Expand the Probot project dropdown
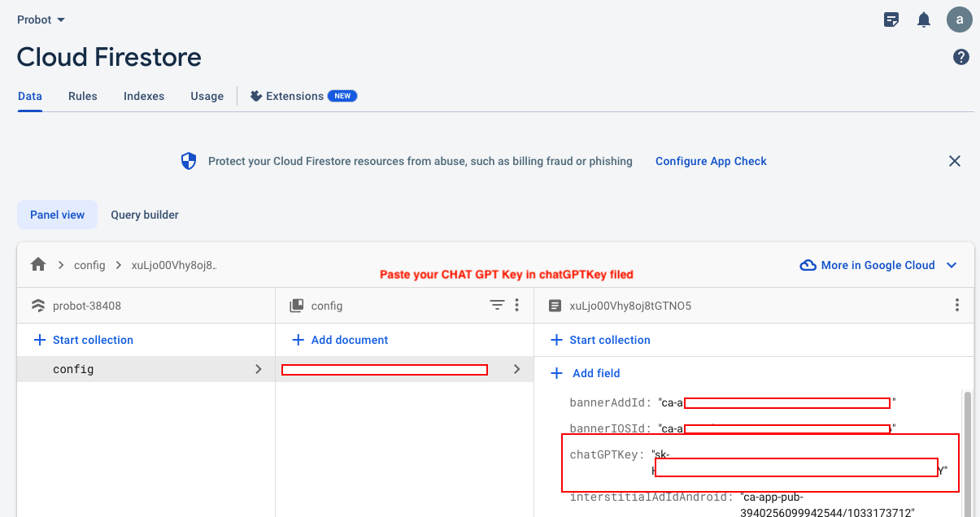Image resolution: width=980 pixels, height=517 pixels. coord(41,20)
